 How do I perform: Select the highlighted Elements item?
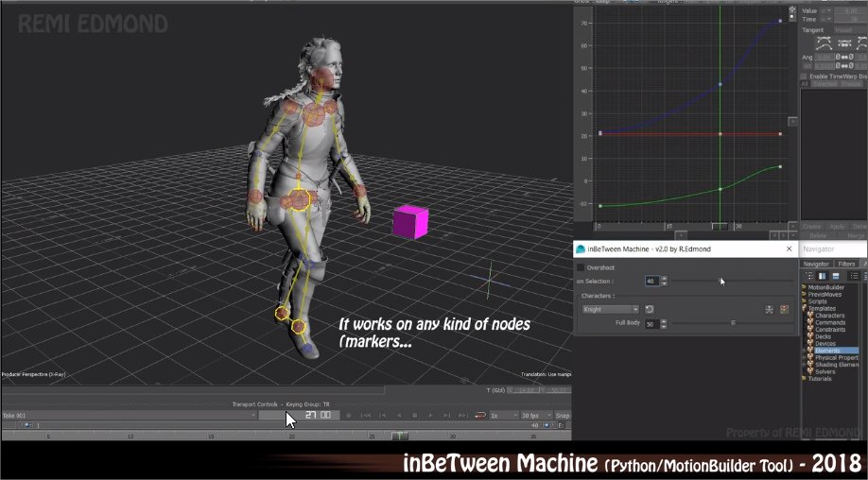[836, 351]
